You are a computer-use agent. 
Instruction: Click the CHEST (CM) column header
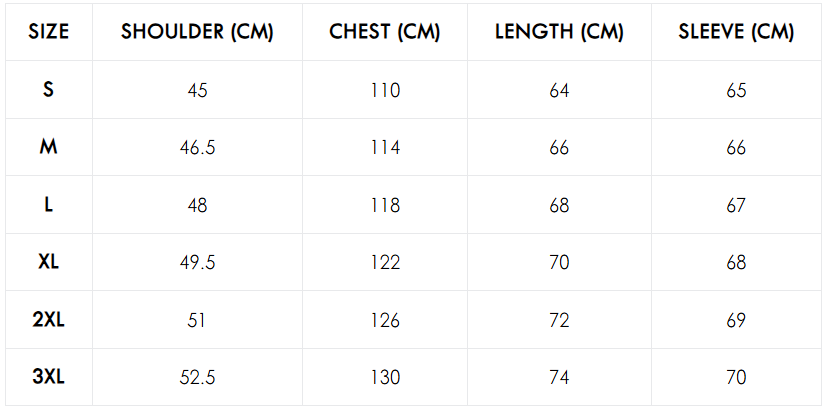click(385, 32)
